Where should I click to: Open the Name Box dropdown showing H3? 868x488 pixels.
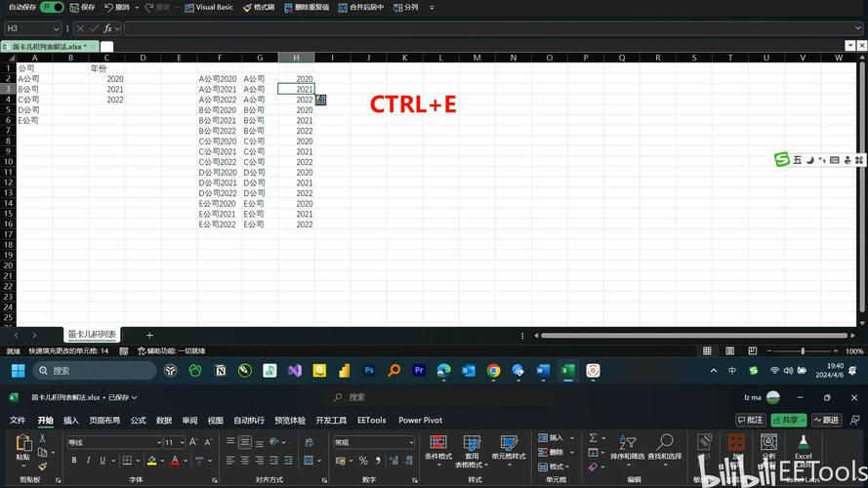point(56,28)
